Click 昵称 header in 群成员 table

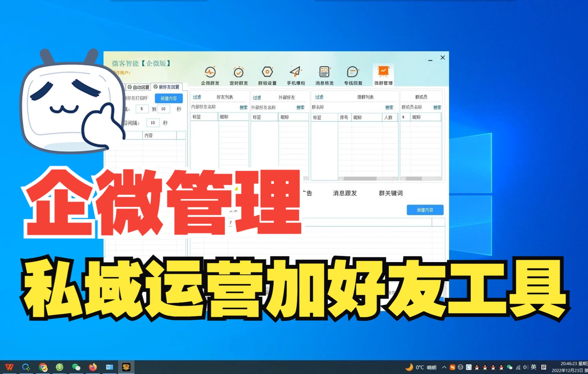point(426,117)
